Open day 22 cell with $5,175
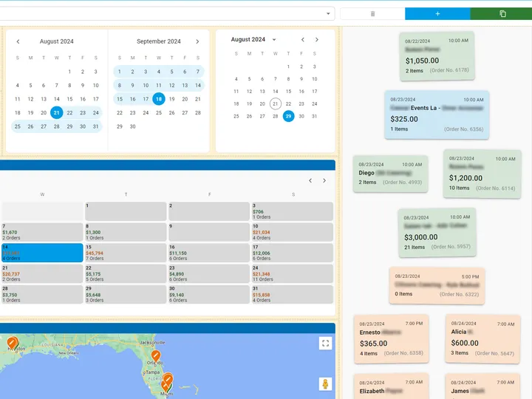Viewport: 532px width, 399px height. (126, 273)
